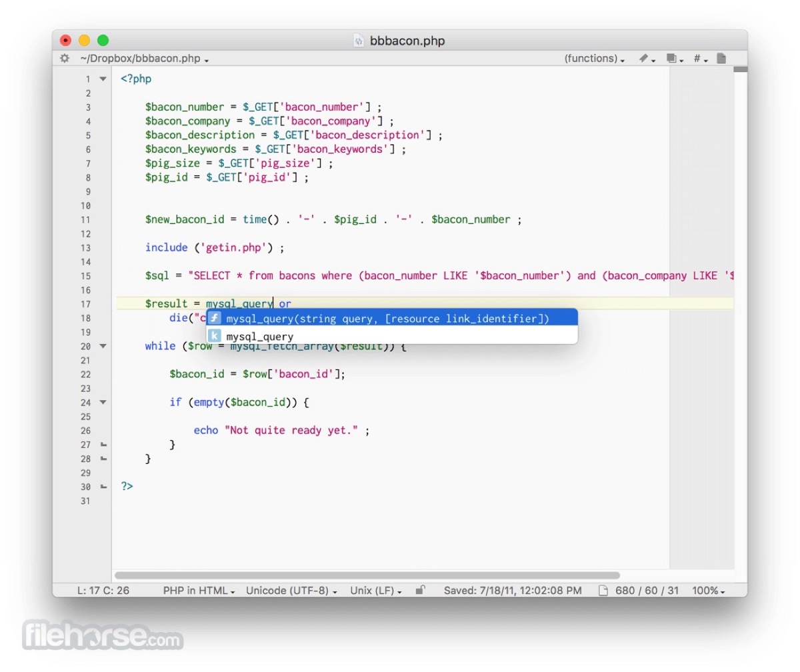The width and height of the screenshot is (800, 672).
Task: Open the Unix (LF) line-ending dropdown
Action: [x=374, y=590]
